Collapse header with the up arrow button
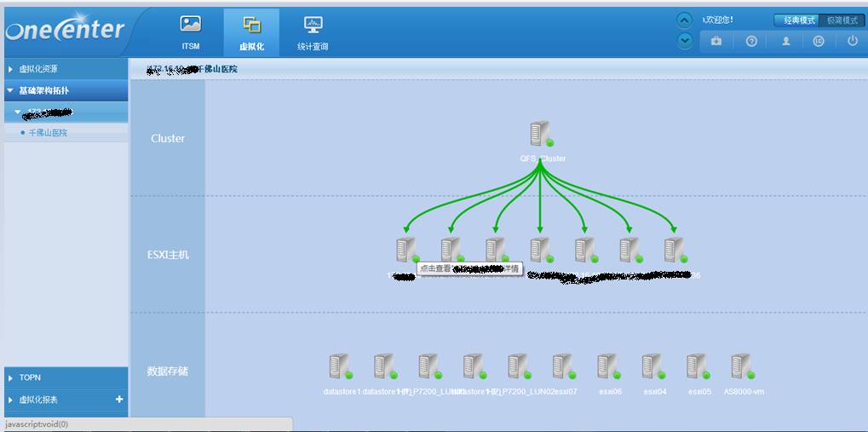 click(684, 20)
